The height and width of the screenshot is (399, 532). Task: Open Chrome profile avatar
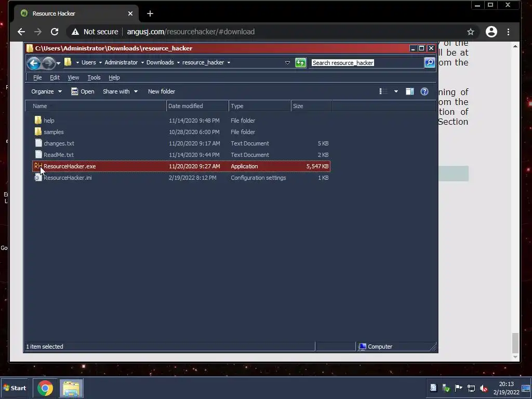[x=491, y=32]
